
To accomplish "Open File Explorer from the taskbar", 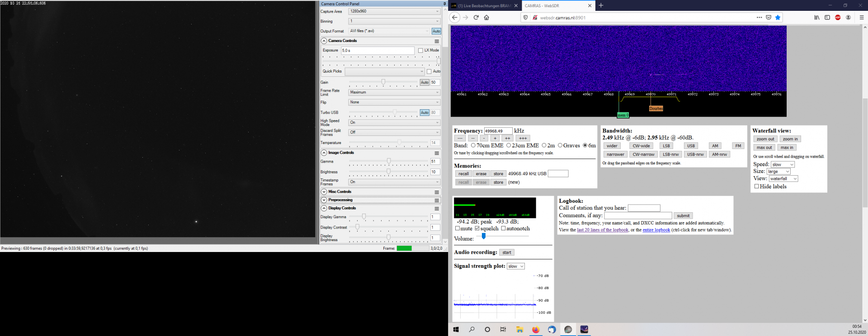I will coord(519,330).
